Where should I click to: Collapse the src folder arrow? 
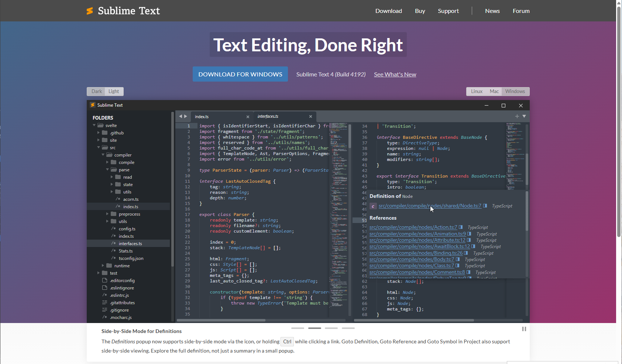click(x=99, y=148)
